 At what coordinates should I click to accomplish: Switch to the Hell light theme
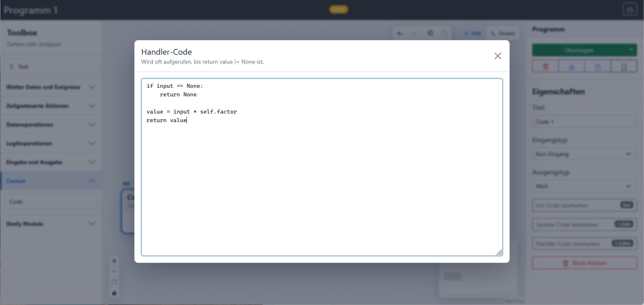point(472,33)
